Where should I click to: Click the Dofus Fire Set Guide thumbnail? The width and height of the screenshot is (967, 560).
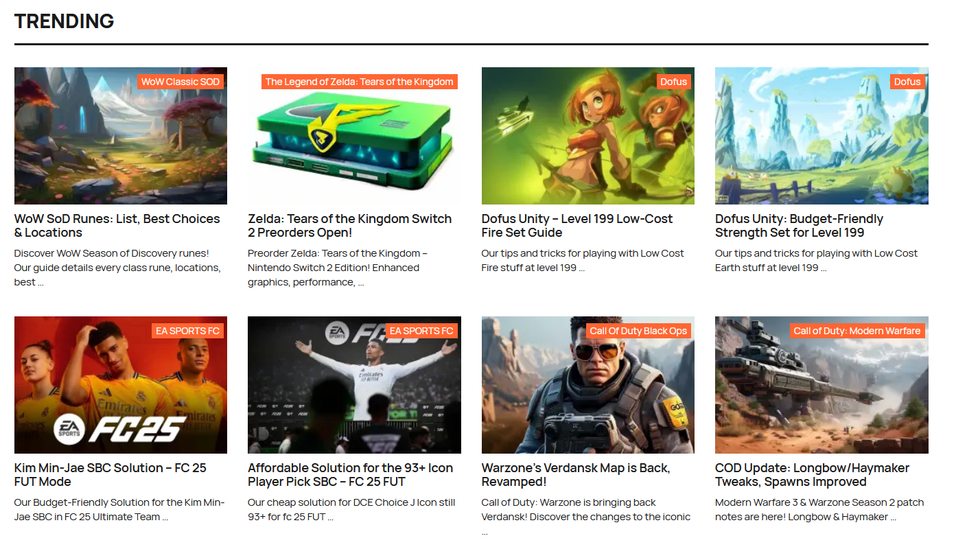[x=588, y=136]
